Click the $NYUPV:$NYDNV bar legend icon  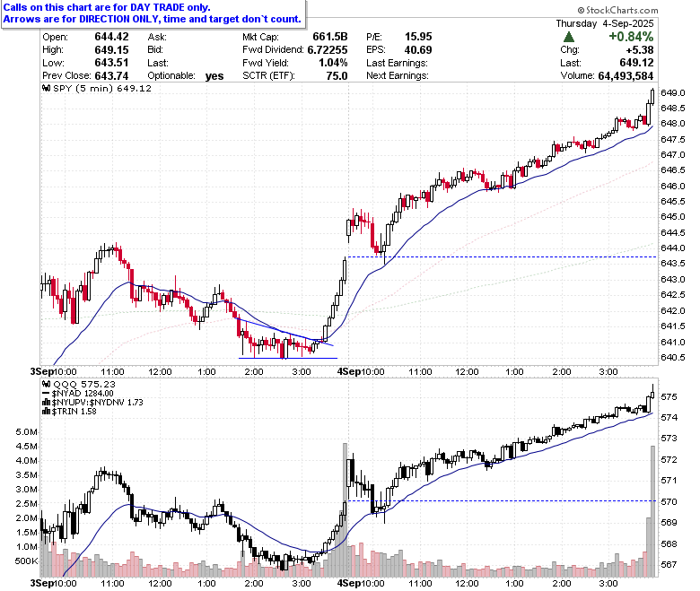(x=46, y=403)
